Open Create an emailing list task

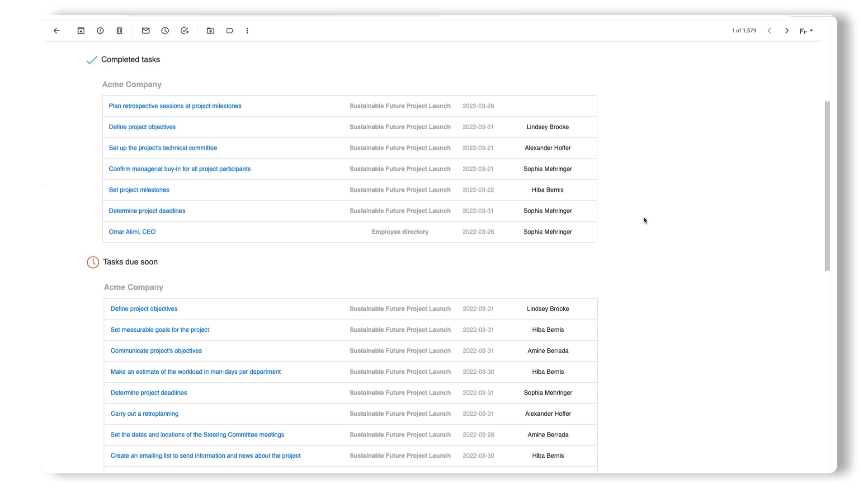click(x=205, y=455)
